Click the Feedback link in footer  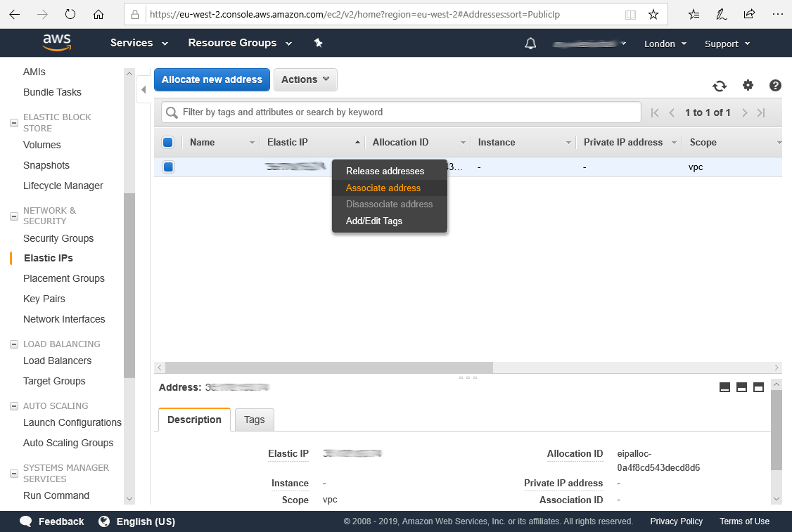52,521
